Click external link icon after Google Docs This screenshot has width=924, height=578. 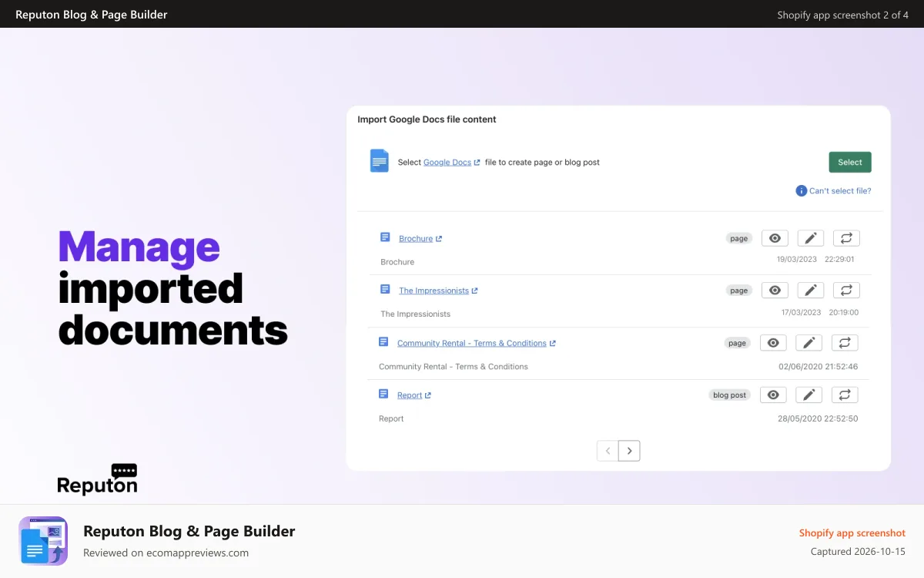tap(477, 163)
